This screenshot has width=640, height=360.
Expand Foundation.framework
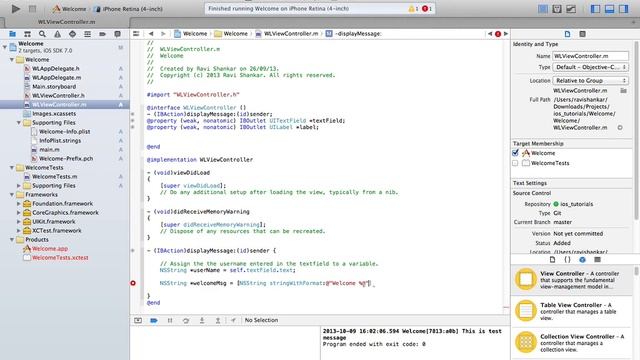pyautogui.click(x=19, y=203)
